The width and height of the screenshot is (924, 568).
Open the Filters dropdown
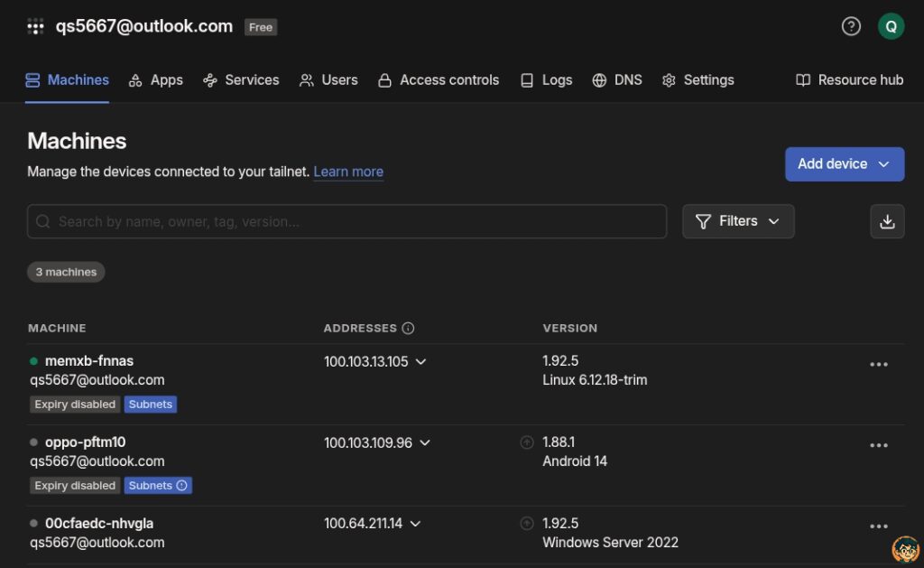[738, 221]
